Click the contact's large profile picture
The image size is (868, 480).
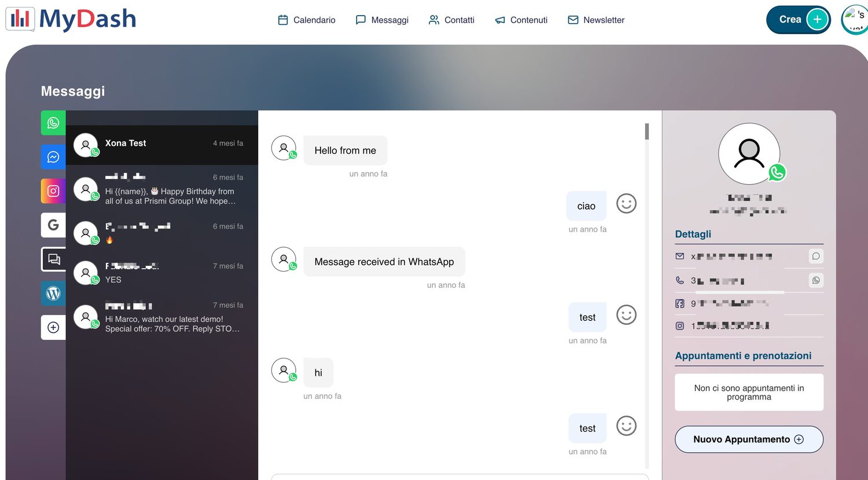749,154
